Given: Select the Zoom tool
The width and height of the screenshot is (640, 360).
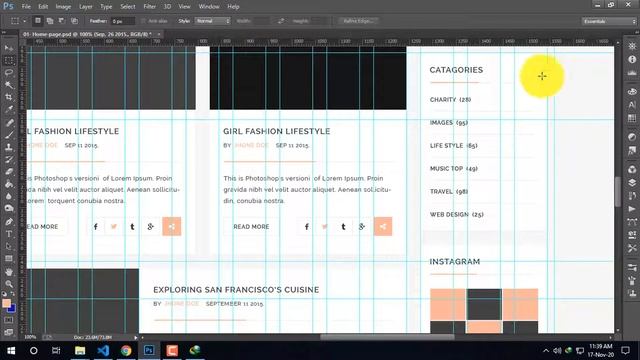Looking at the screenshot, I should (9, 284).
